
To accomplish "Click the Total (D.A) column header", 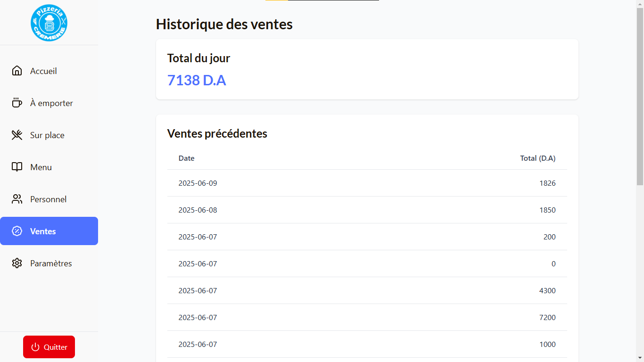I will click(537, 158).
